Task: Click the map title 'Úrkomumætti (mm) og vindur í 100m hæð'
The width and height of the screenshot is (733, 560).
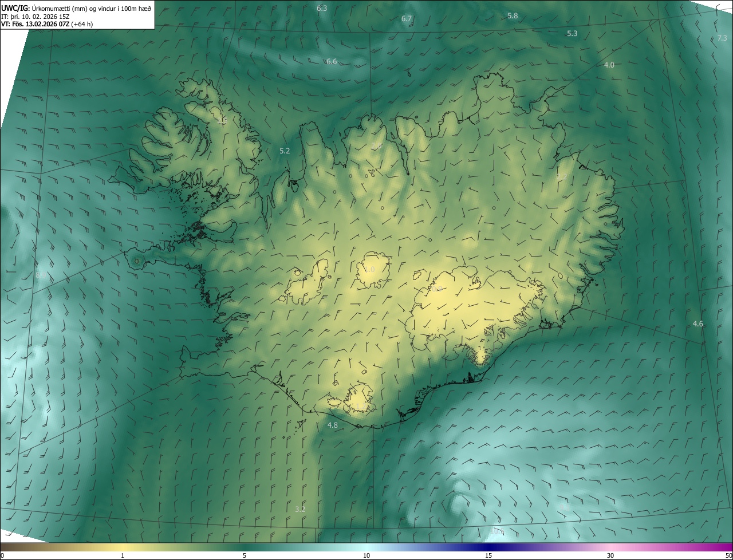Action: coord(92,8)
